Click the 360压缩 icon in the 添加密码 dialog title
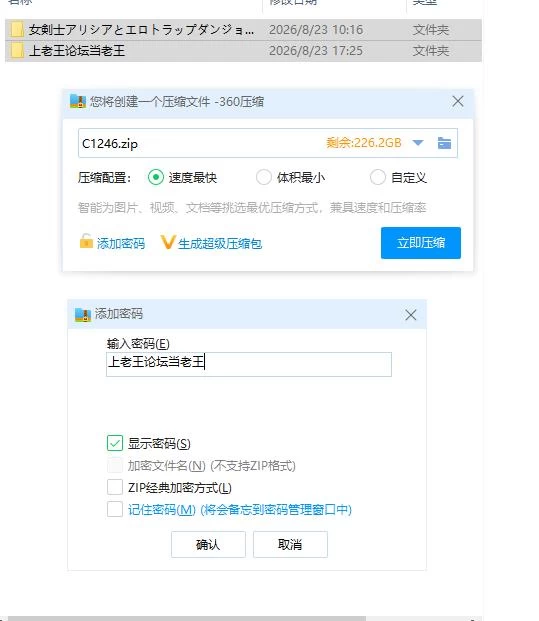 point(83,314)
